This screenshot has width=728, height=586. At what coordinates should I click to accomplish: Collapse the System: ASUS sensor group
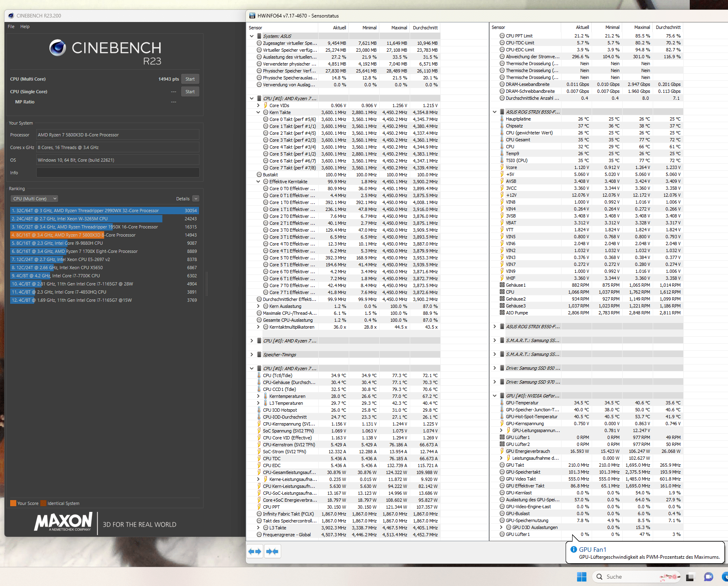pos(251,36)
